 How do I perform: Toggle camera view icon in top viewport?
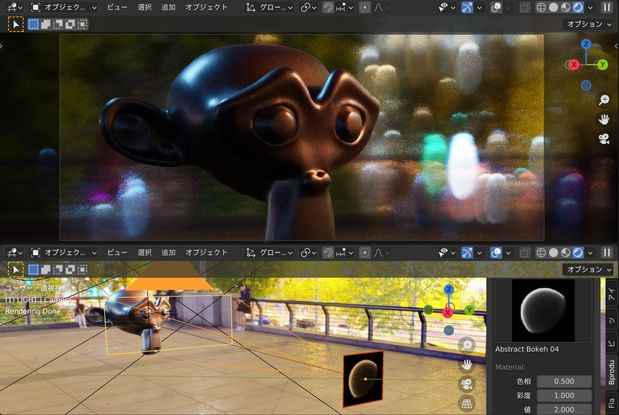pos(604,139)
